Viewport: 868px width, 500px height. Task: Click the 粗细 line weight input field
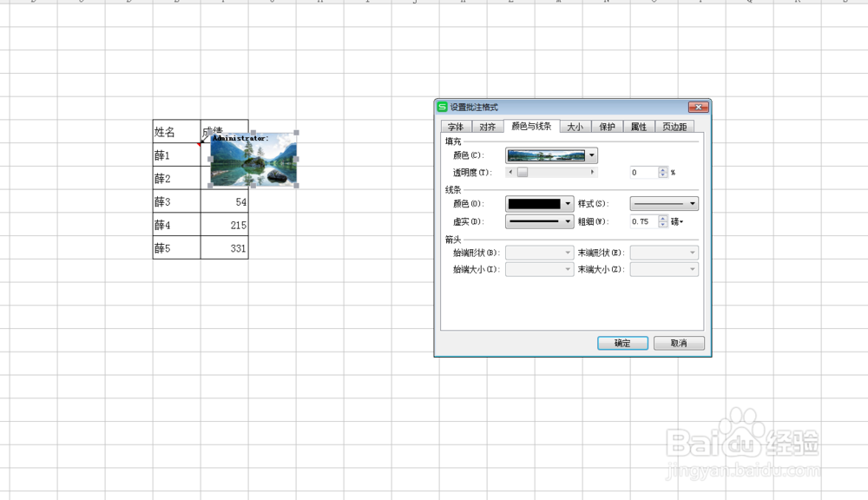[644, 221]
